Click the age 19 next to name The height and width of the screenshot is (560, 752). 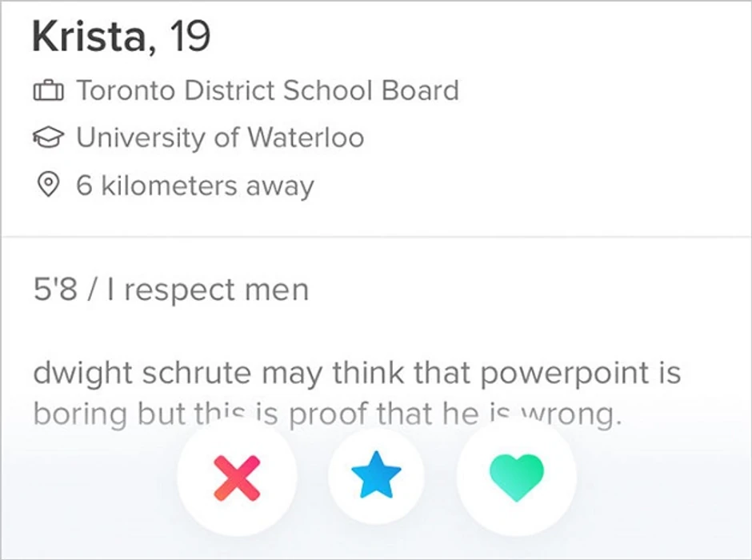click(190, 36)
